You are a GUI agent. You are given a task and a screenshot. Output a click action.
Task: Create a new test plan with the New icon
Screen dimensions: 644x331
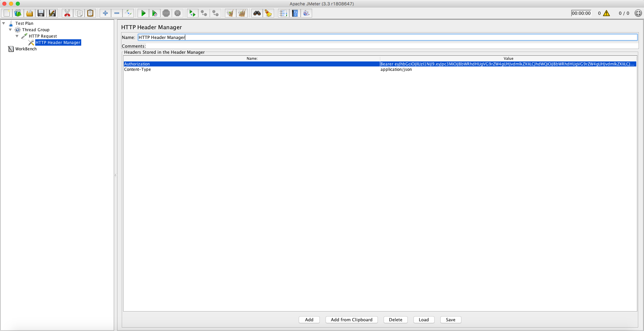[x=7, y=13]
